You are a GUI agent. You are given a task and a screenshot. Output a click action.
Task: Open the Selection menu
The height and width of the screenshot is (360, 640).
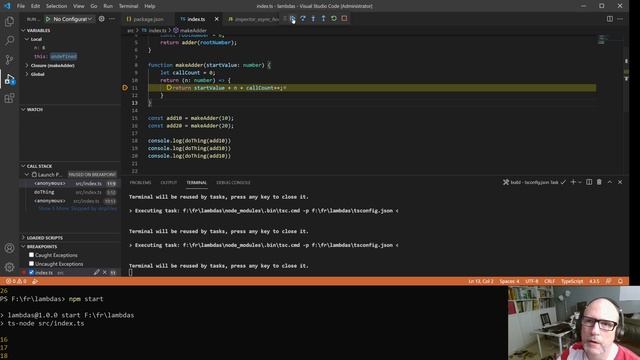click(x=56, y=6)
